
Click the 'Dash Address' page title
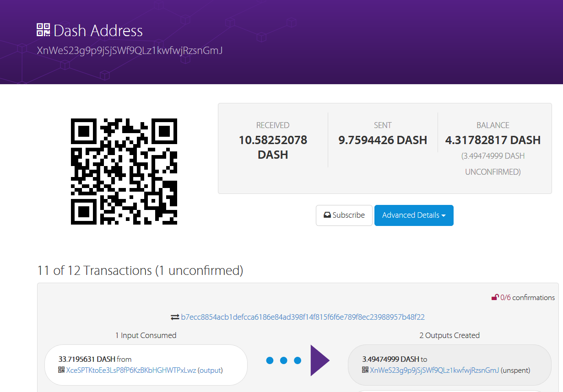pos(98,31)
